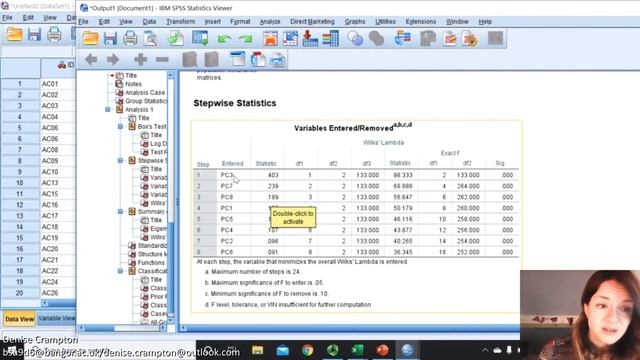Print the output from the Viewer toolbar
Image resolution: width=640 pixels, height=360 pixels.
coord(130,39)
